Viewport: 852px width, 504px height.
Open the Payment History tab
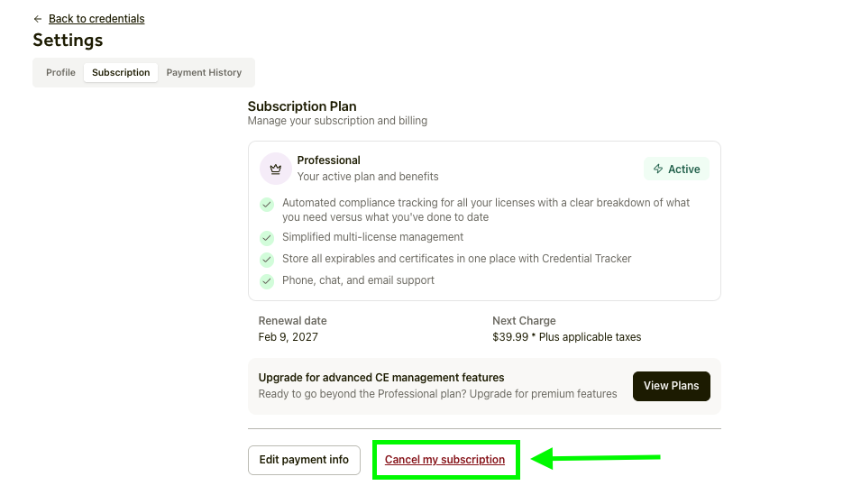[x=204, y=73]
